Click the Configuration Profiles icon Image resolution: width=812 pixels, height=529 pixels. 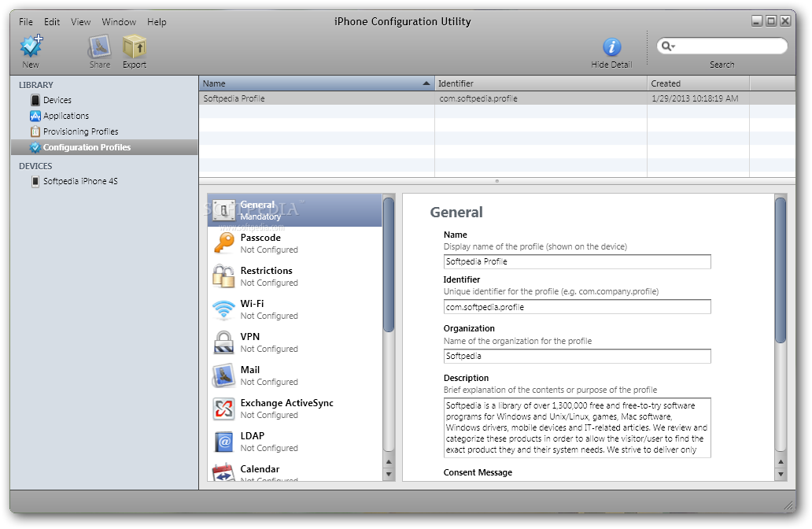[35, 147]
